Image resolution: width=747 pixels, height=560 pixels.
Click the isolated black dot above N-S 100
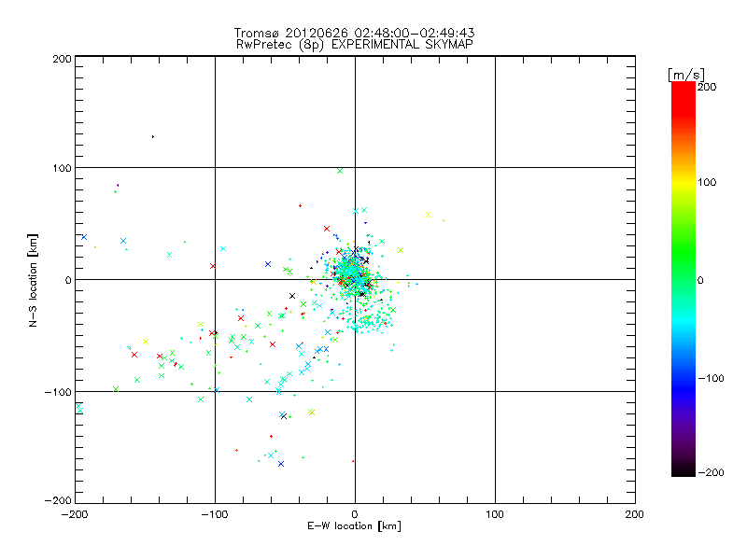click(x=153, y=136)
